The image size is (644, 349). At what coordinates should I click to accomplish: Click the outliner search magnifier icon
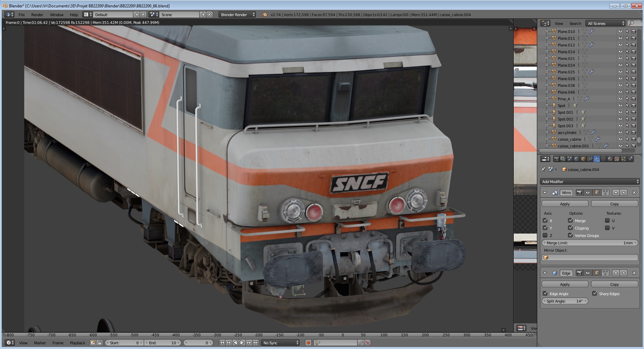click(632, 23)
